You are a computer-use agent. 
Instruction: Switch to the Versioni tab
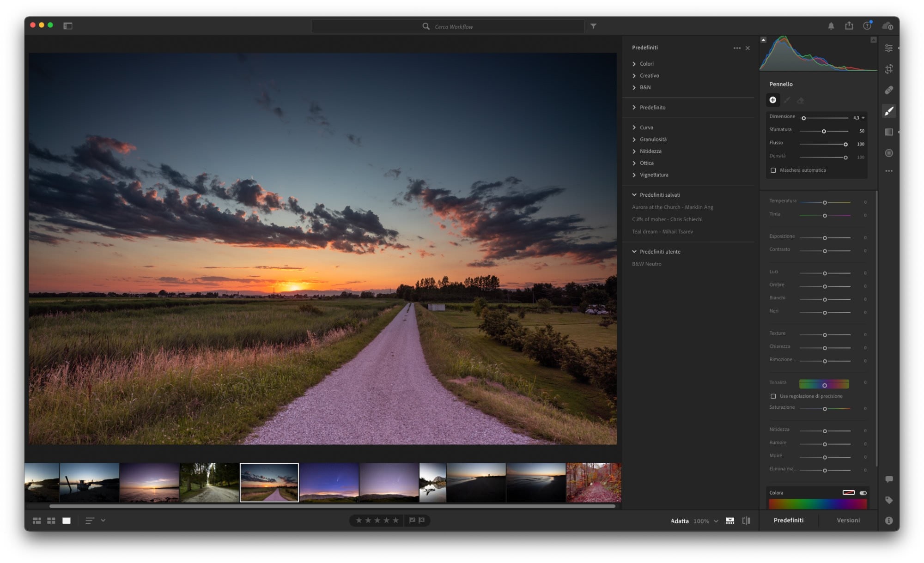pos(848,521)
